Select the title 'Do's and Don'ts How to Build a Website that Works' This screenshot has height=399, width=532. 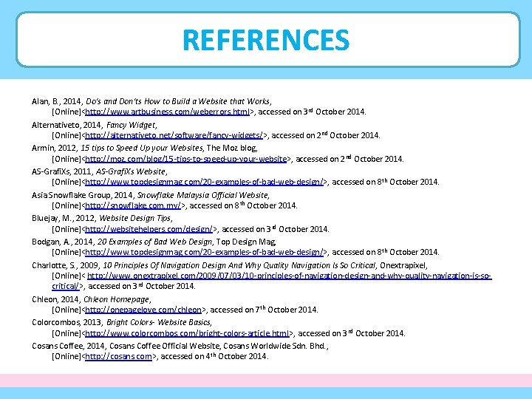pos(178,101)
